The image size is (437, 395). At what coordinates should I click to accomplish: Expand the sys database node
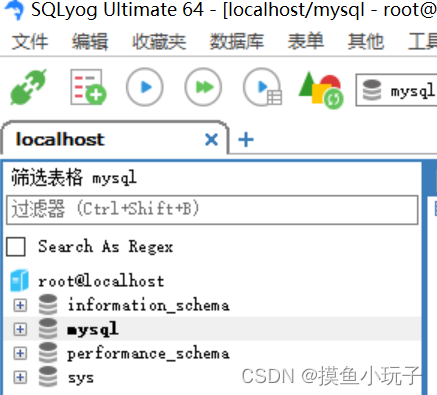click(x=20, y=377)
